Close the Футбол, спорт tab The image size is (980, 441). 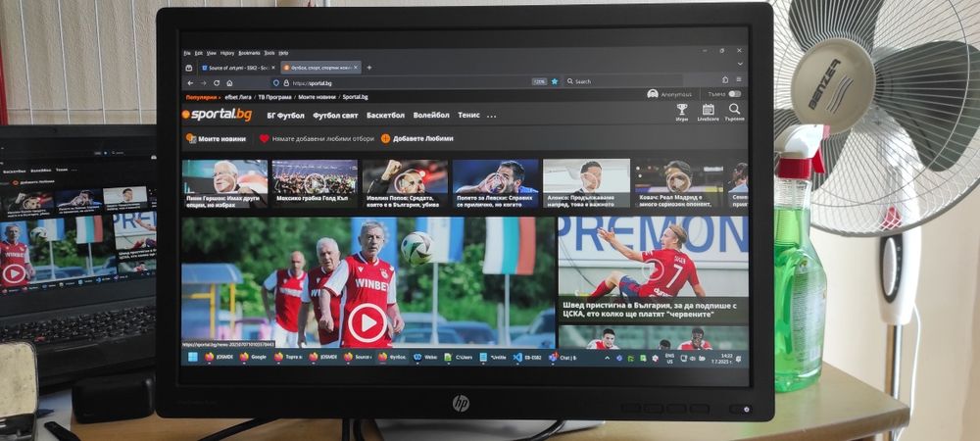coord(357,68)
